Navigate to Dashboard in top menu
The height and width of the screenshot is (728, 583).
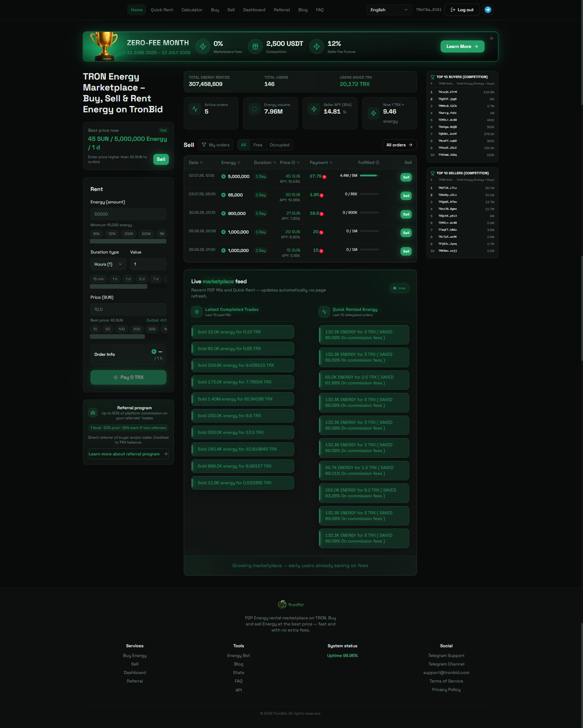254,10
